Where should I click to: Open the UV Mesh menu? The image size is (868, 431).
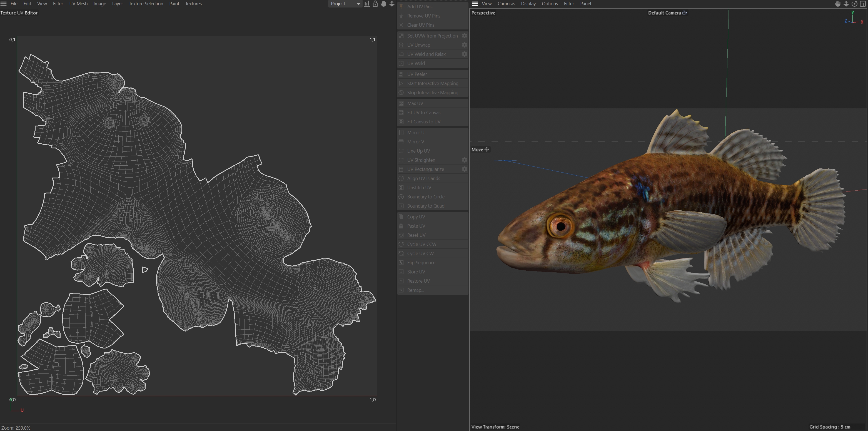click(78, 4)
